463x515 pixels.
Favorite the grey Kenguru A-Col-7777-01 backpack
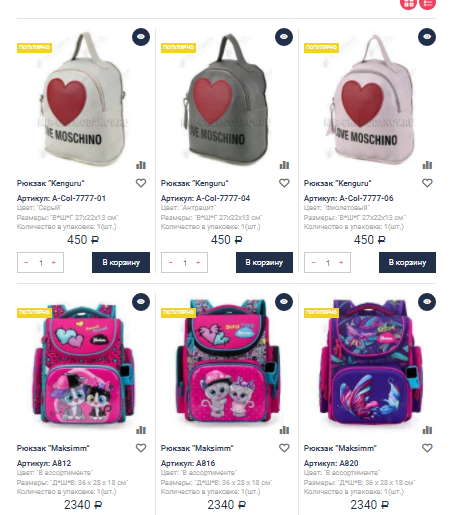(x=141, y=183)
